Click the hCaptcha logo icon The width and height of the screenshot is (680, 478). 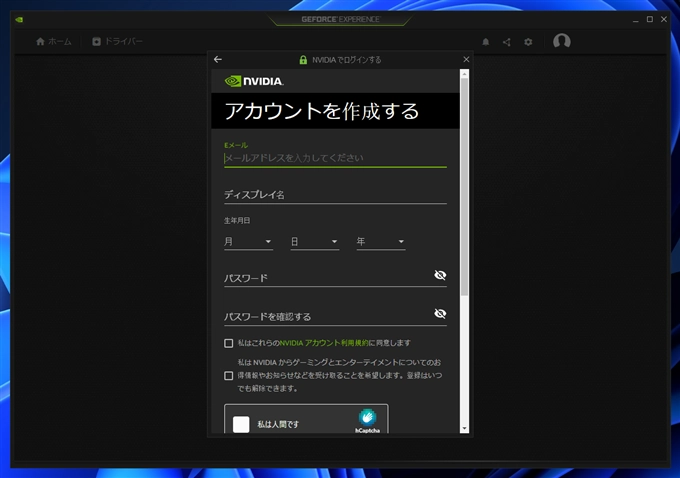(x=367, y=417)
